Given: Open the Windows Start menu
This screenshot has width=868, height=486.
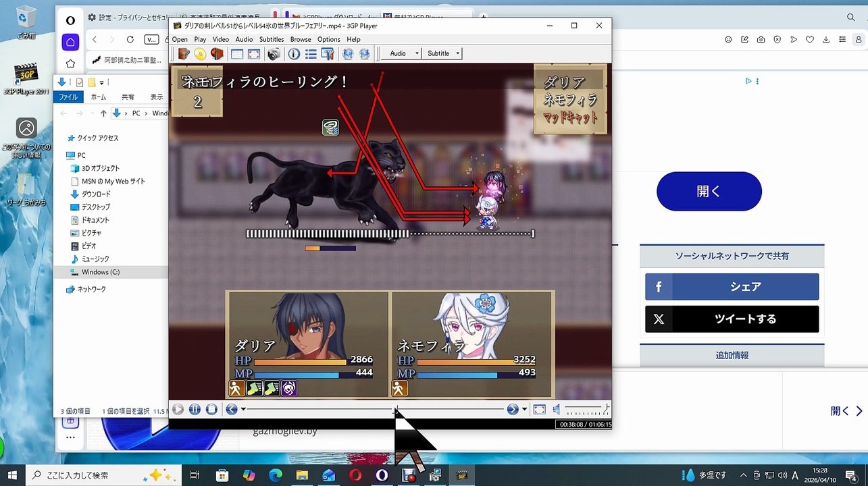Looking at the screenshot, I should (x=12, y=475).
